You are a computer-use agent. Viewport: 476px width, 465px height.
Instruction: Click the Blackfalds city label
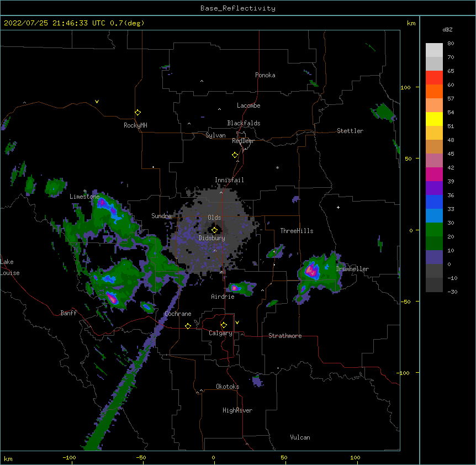(244, 123)
